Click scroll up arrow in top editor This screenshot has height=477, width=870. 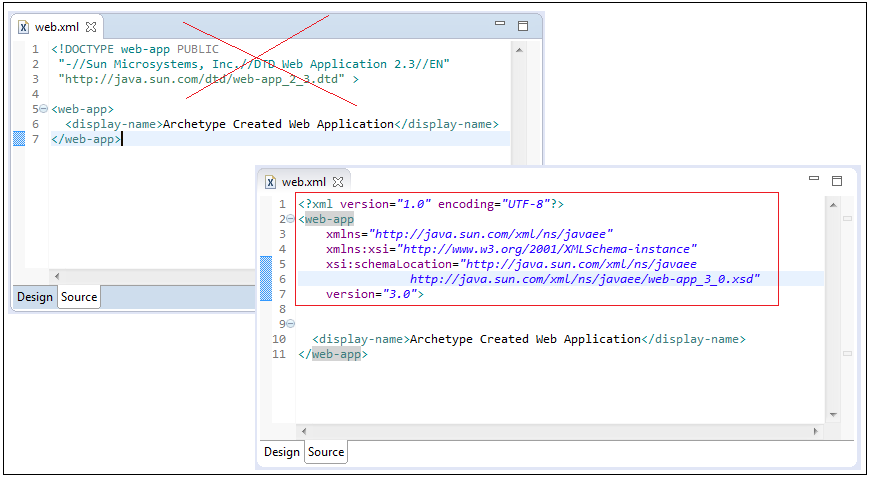tap(519, 50)
